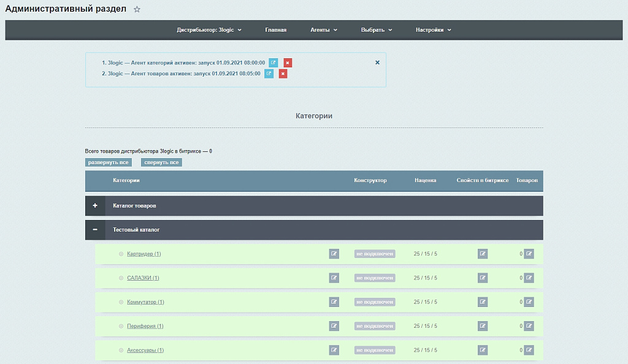Click products edit icon for Коммутатор row
628x364 pixels.
pos(529,302)
